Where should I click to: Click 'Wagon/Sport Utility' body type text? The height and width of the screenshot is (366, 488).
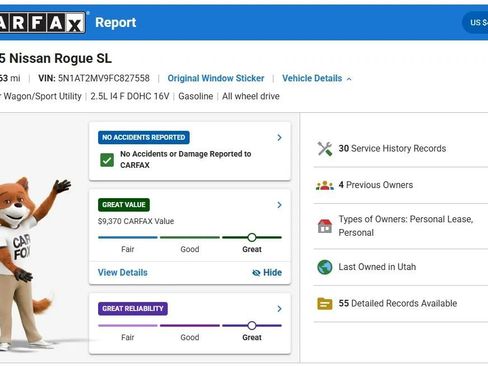[42, 96]
